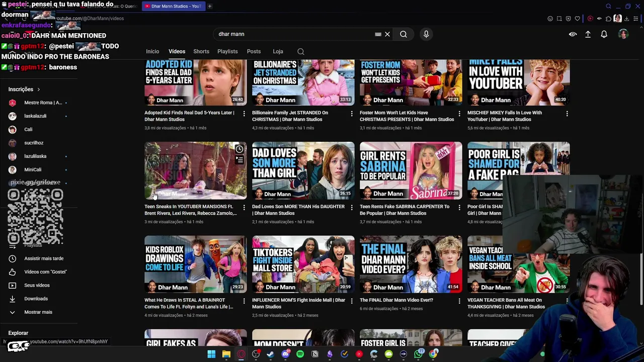Viewport: 644px width, 362px height.
Task: Add page to bookmarks with heart icon
Action: pos(577,19)
